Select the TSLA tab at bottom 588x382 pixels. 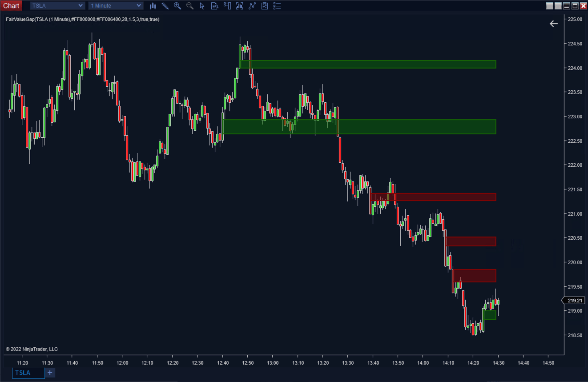[x=28, y=373]
